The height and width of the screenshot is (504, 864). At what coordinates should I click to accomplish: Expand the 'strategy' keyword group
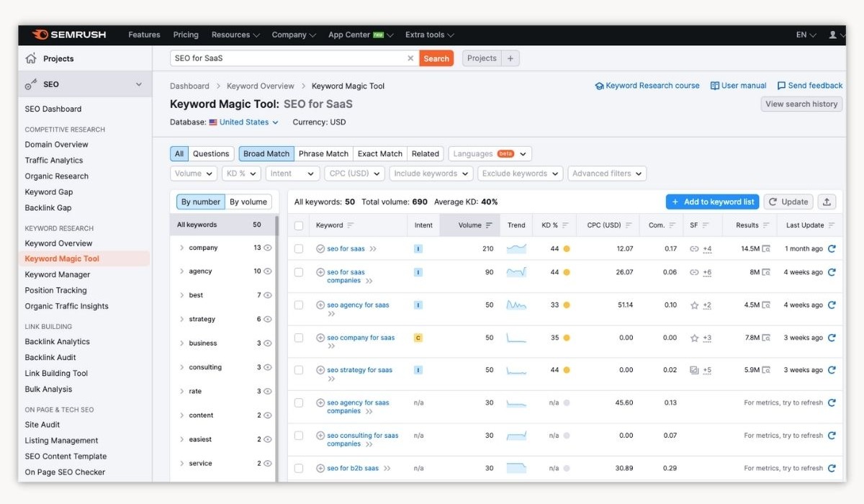click(181, 319)
